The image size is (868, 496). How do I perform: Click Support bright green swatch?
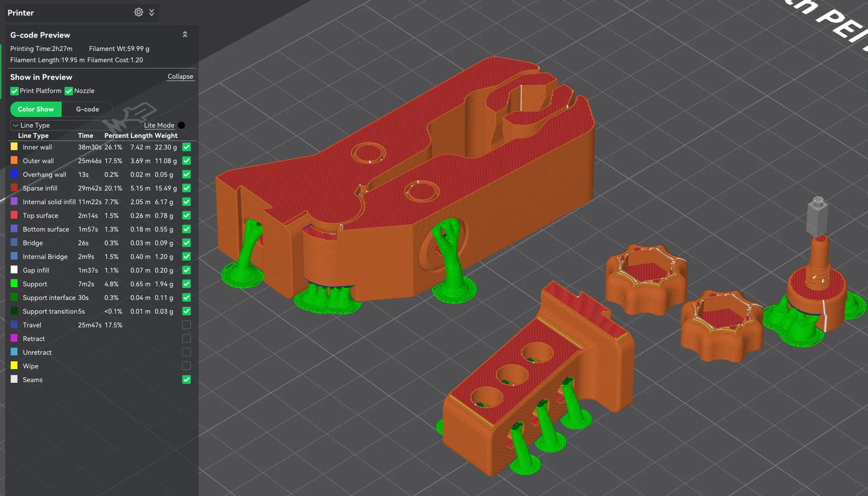click(x=14, y=283)
